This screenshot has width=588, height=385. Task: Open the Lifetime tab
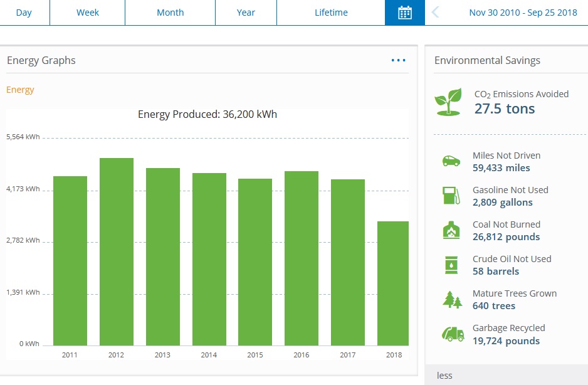coord(331,13)
